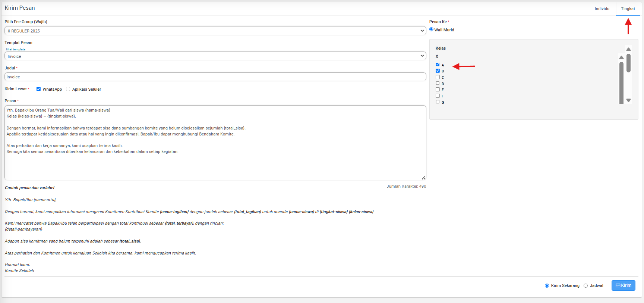The height and width of the screenshot is (303, 644).
Task: Select the Wali Murid radio button
Action: (x=432, y=29)
